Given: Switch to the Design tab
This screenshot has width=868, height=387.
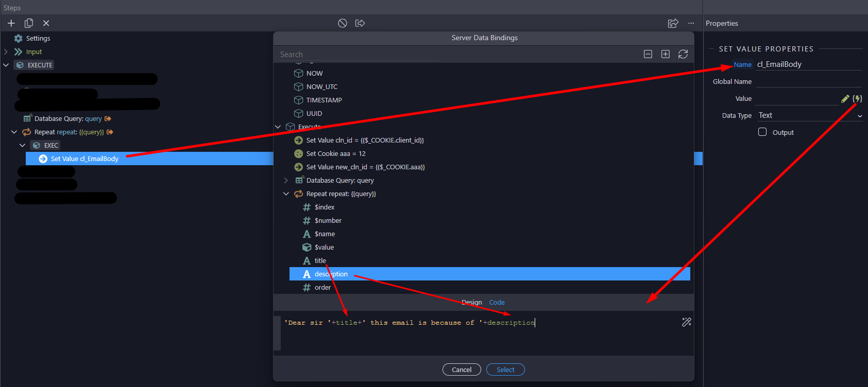Looking at the screenshot, I should click(472, 303).
